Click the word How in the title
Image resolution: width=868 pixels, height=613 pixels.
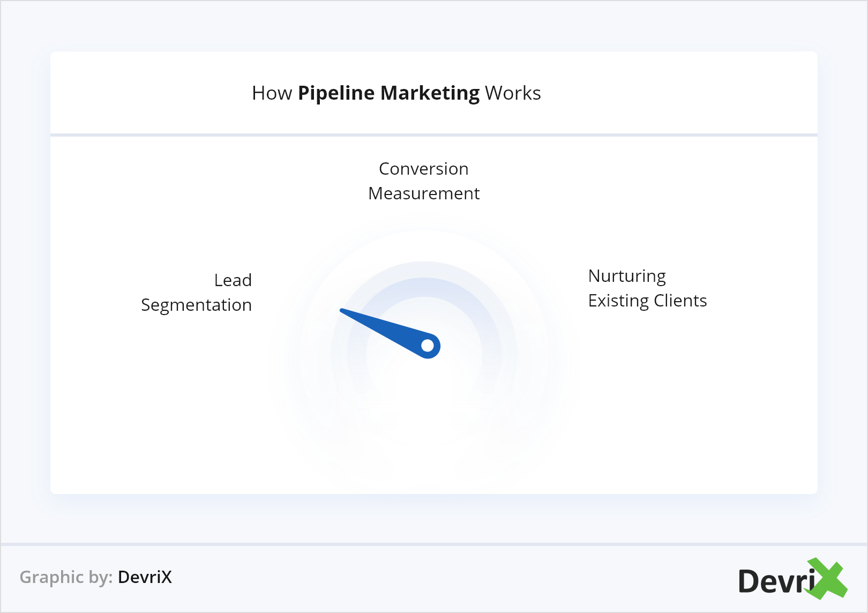click(272, 93)
